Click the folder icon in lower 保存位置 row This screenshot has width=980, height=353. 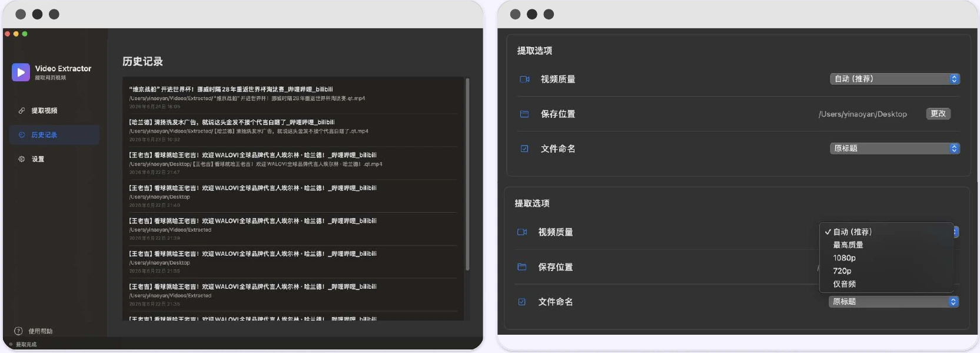point(522,267)
